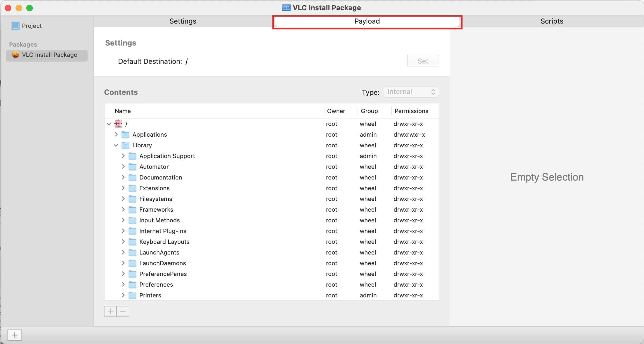Click the Application Support folder icon

click(132, 156)
